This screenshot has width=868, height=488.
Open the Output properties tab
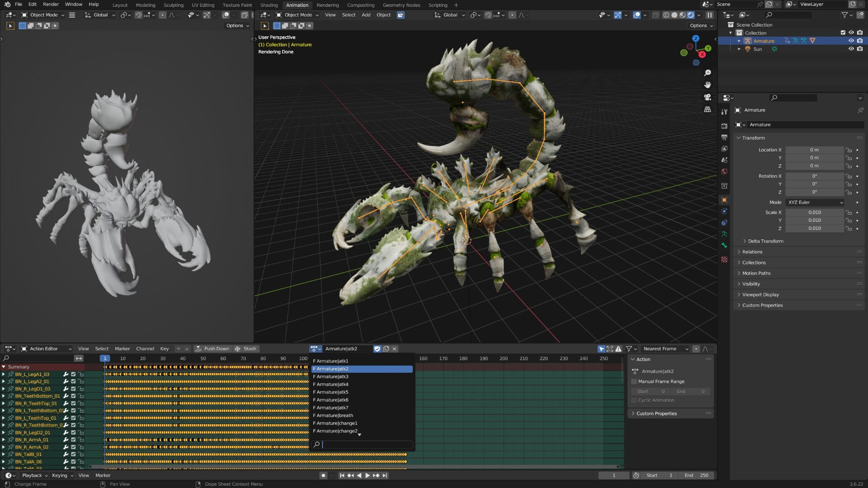click(x=724, y=137)
